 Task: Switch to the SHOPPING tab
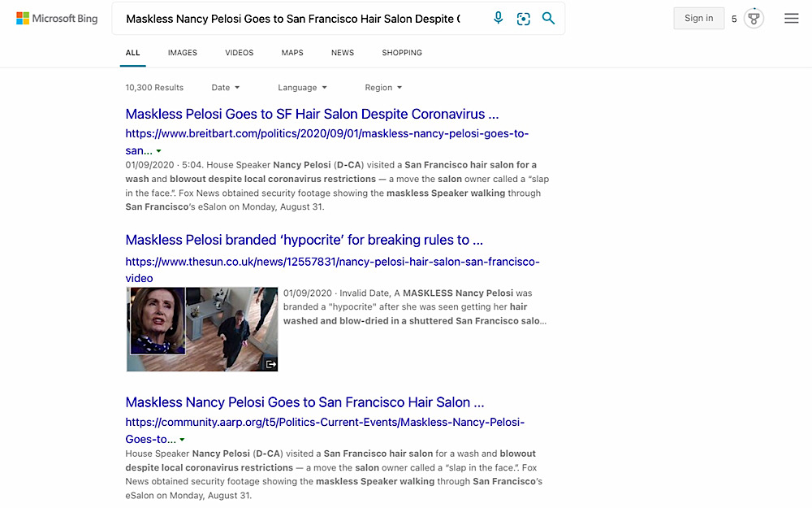point(402,53)
